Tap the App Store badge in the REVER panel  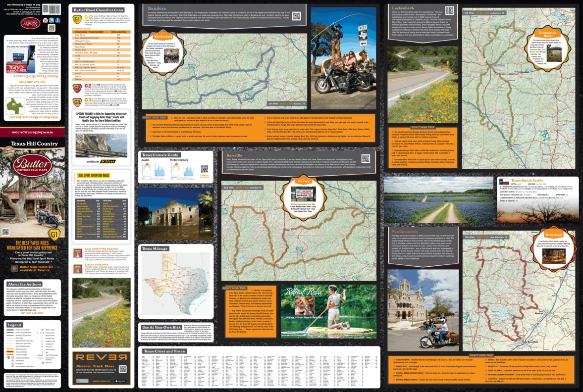(121, 381)
